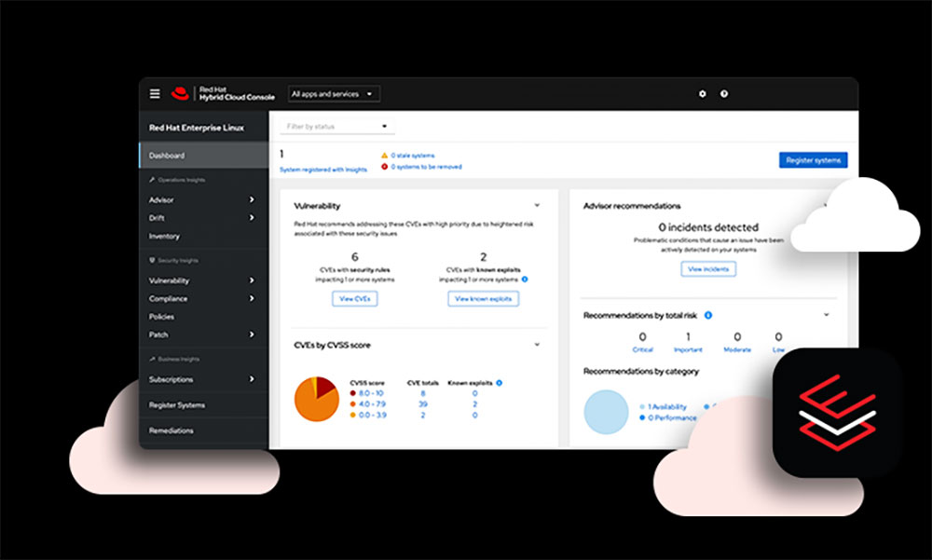Click the Register systems button
Viewport: 932px width, 560px height.
coord(813,160)
